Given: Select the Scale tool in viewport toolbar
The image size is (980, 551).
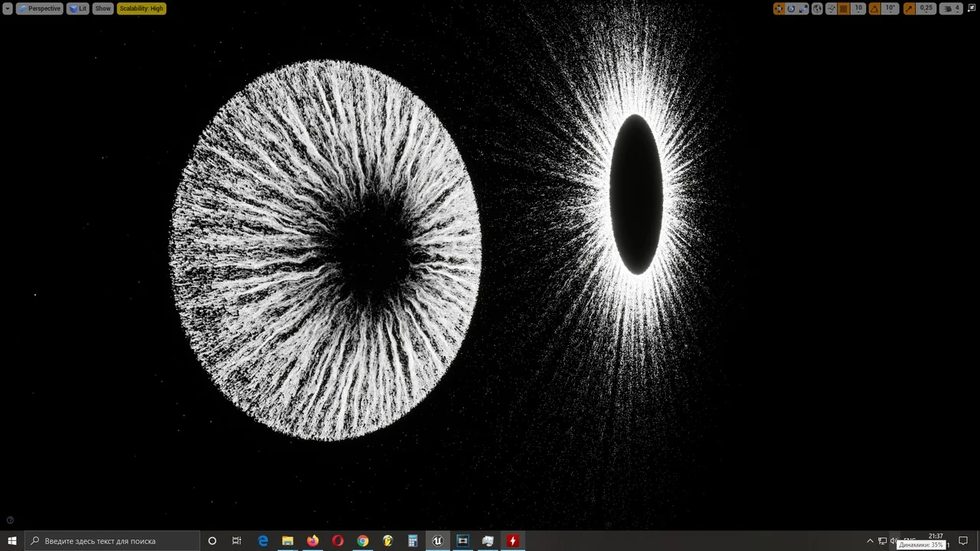Looking at the screenshot, I should click(804, 8).
